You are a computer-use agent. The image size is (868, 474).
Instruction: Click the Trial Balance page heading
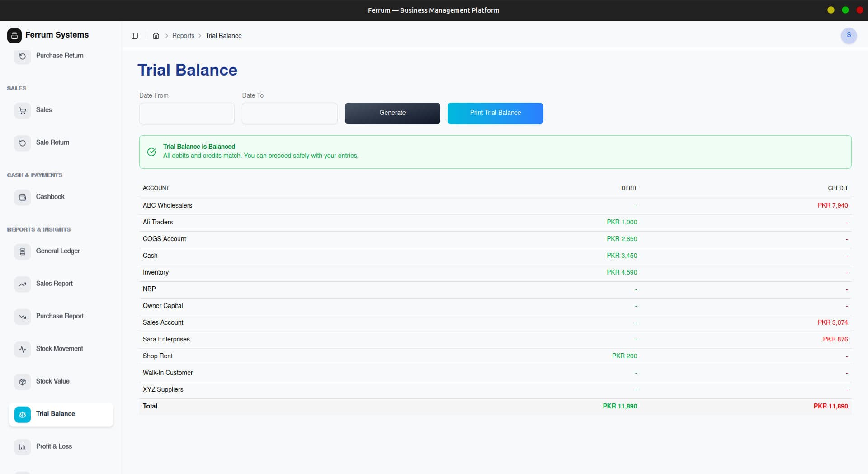pos(187,70)
